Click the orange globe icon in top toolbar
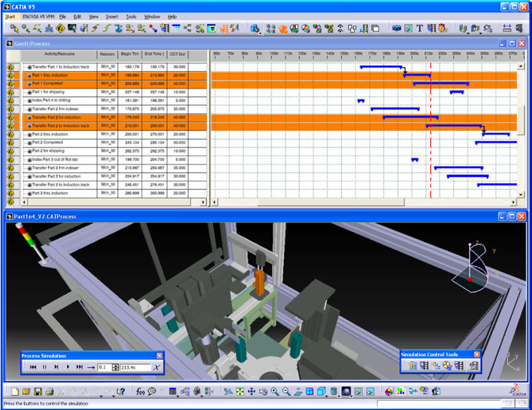Screen dimensions: 532x410 pyautogui.click(x=283, y=29)
